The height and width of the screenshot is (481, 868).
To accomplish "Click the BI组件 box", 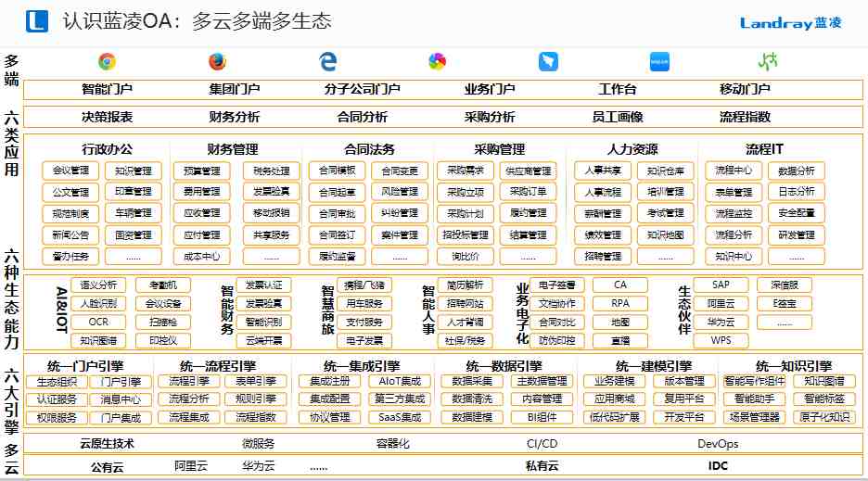I will pos(542,417).
